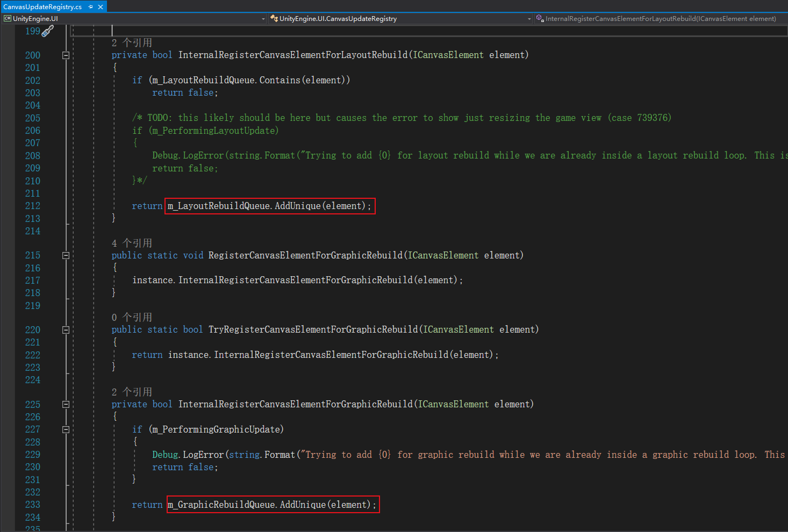The image size is (788, 532).
Task: Collapse the if block at line 227
Action: (66, 429)
